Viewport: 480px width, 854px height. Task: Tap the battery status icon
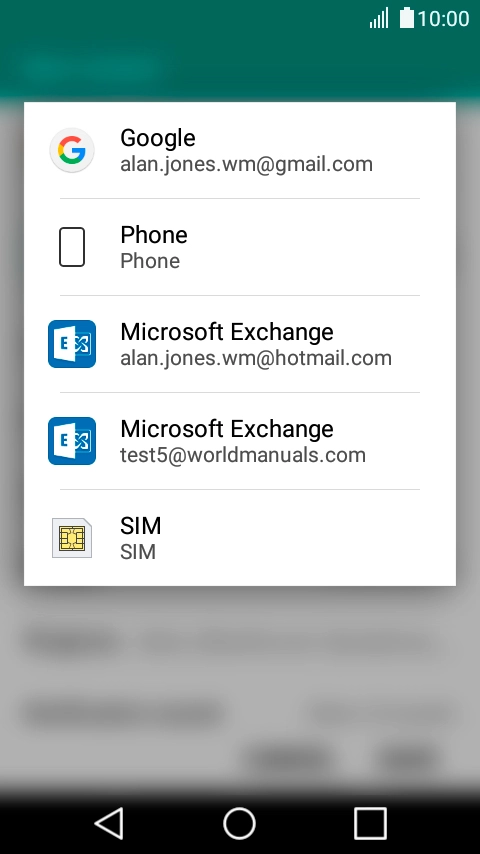[x=406, y=18]
